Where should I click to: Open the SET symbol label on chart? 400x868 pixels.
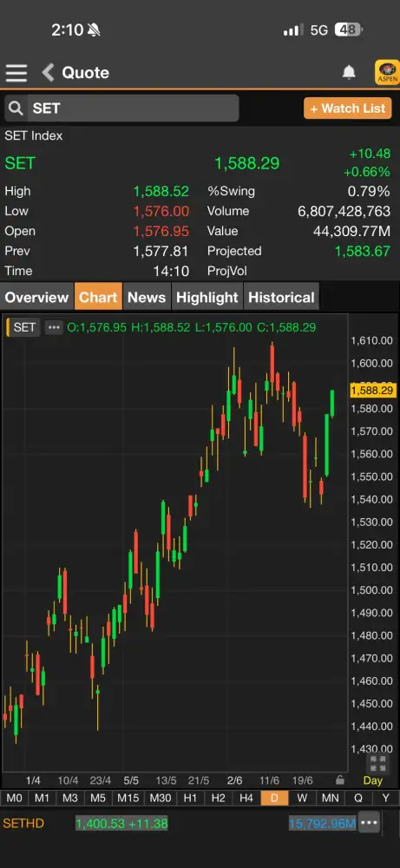pos(23,327)
